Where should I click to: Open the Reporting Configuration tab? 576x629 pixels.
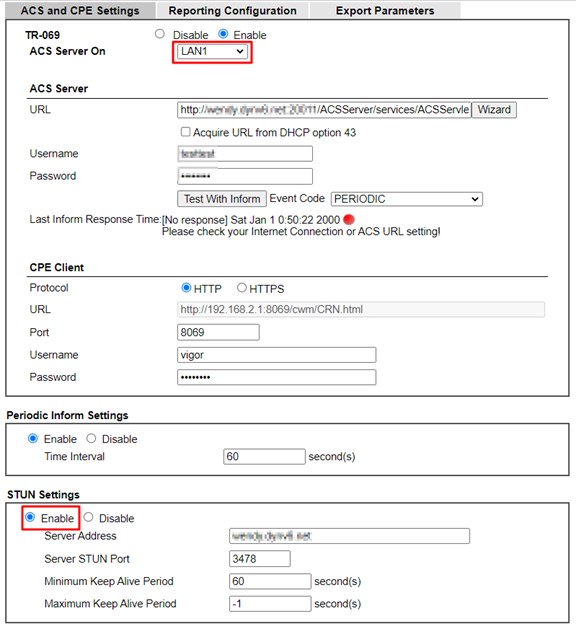(x=232, y=10)
